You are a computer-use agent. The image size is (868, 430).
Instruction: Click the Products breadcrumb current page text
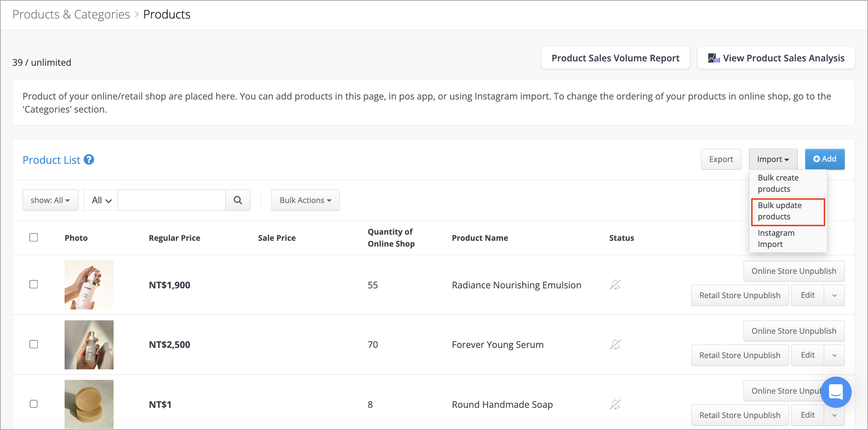pyautogui.click(x=167, y=15)
